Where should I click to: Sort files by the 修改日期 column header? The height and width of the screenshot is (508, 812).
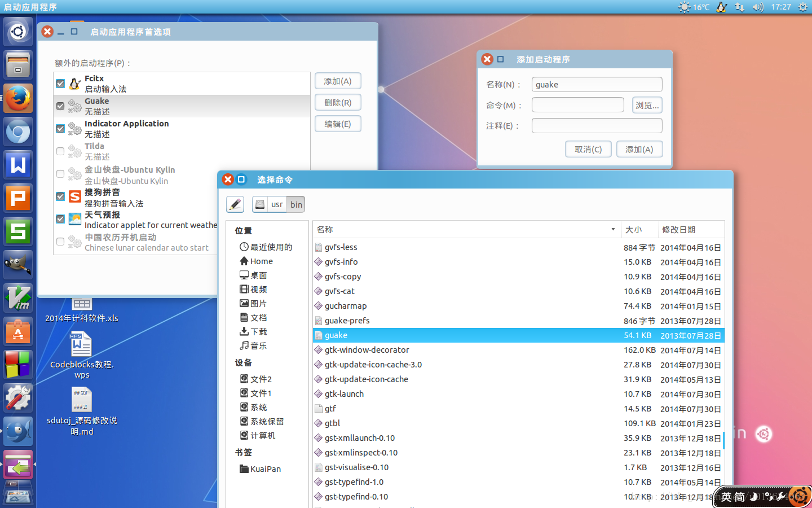(691, 229)
